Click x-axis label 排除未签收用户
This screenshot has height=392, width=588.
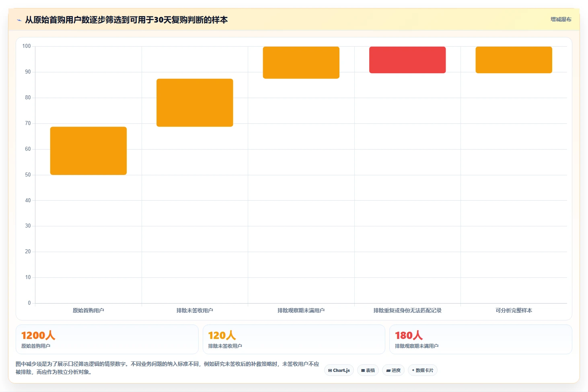click(195, 310)
